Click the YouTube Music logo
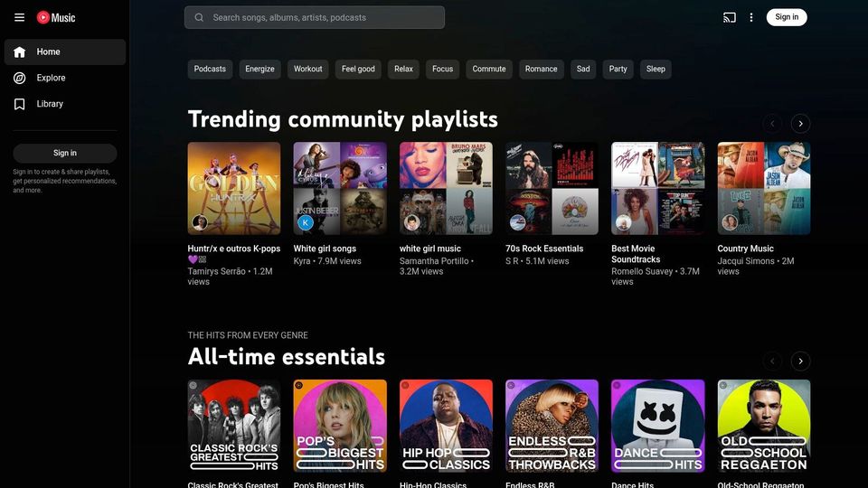This screenshot has height=488, width=868. (56, 18)
